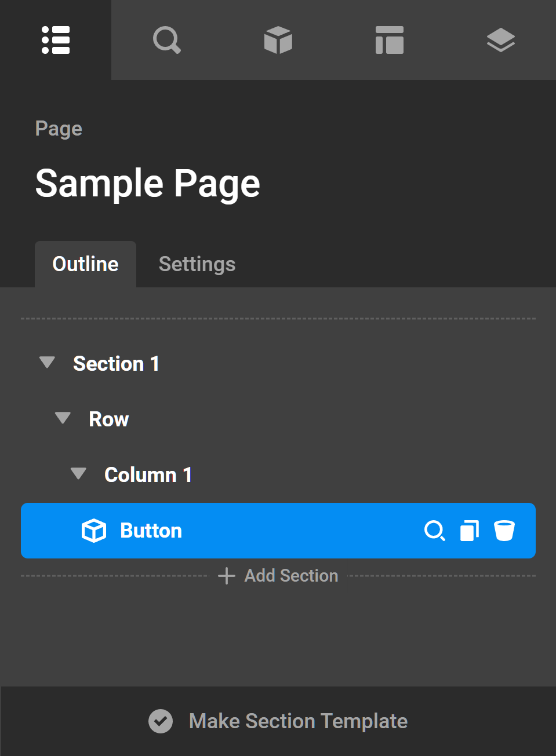Delete the Button element with trash icon

pyautogui.click(x=504, y=531)
